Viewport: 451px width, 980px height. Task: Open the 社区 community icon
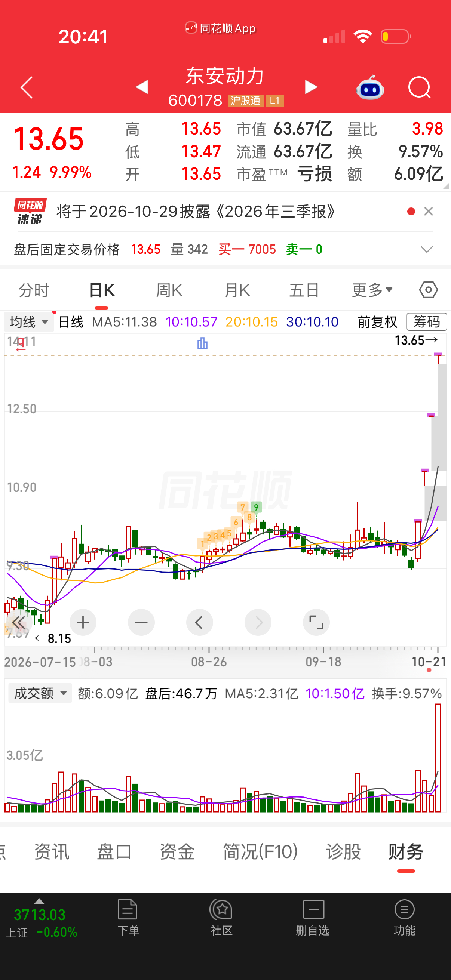(221, 918)
